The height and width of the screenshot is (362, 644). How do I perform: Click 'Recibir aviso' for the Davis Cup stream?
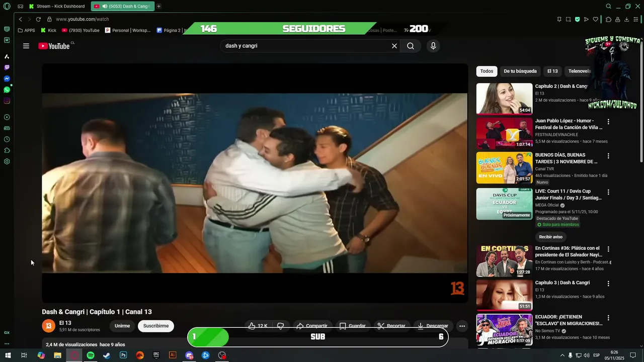click(550, 237)
